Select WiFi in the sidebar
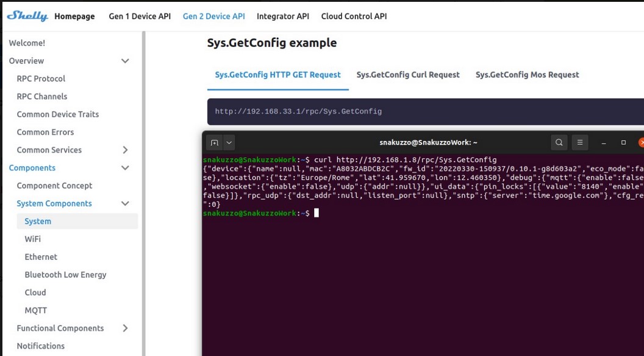Screen dimensions: 644x356 33,239
